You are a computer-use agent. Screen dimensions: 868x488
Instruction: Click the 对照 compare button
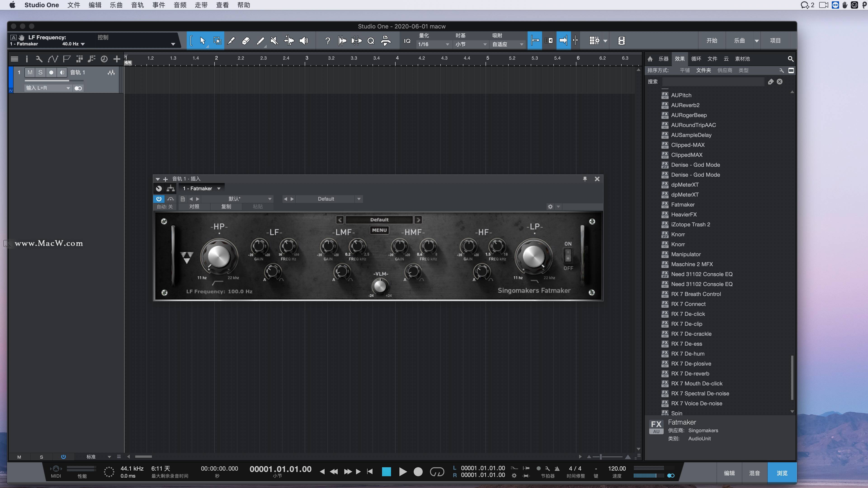(x=194, y=206)
